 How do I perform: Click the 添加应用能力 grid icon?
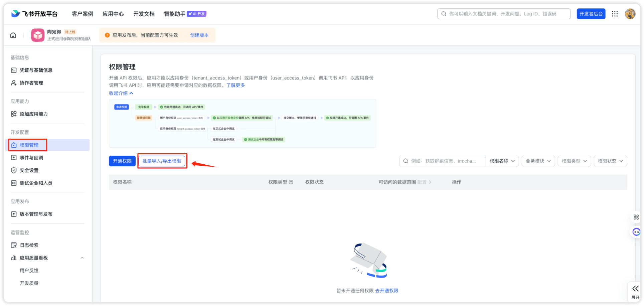[x=14, y=114]
